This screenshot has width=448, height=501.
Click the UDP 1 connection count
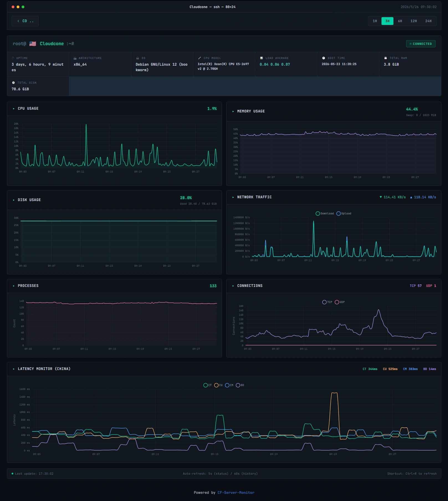point(431,286)
